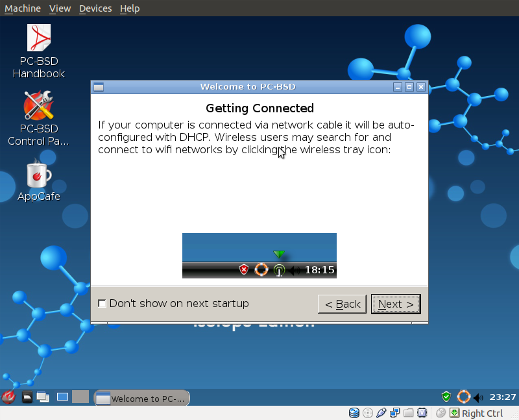
Task: Click the Right Ctrl host key label
Action: pos(482,414)
